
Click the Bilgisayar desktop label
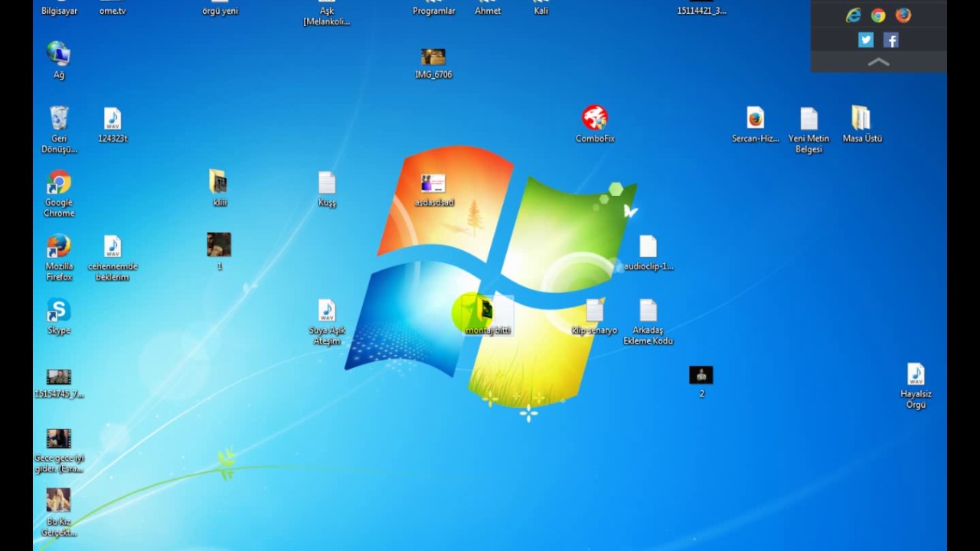point(59,11)
